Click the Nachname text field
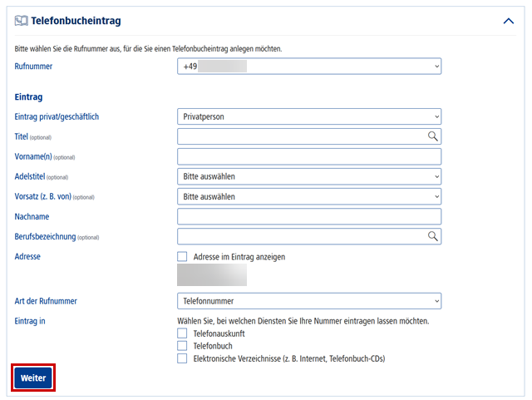 pos(309,217)
